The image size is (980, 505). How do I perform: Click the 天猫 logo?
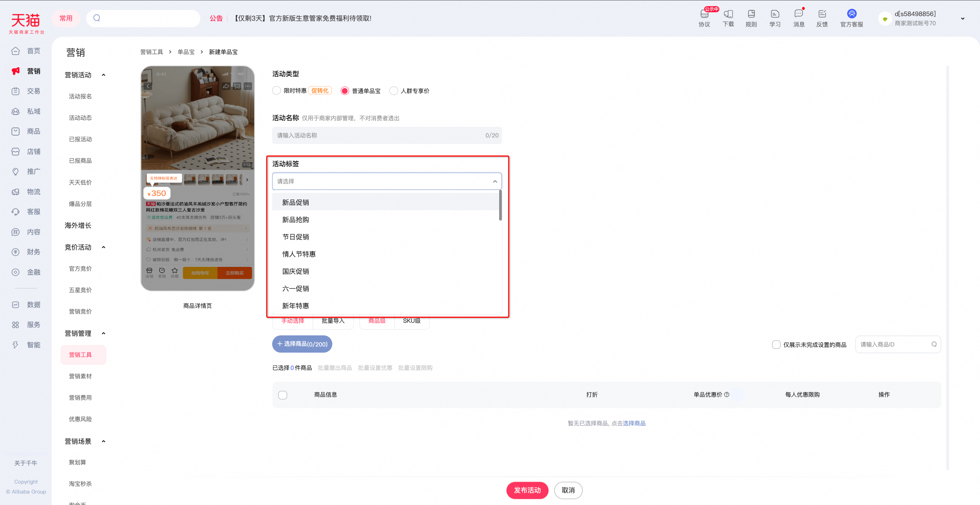[x=26, y=23]
